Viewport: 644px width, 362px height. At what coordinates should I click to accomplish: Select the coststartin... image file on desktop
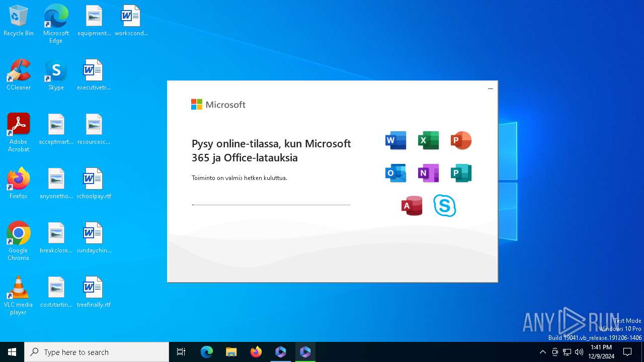pyautogui.click(x=56, y=293)
